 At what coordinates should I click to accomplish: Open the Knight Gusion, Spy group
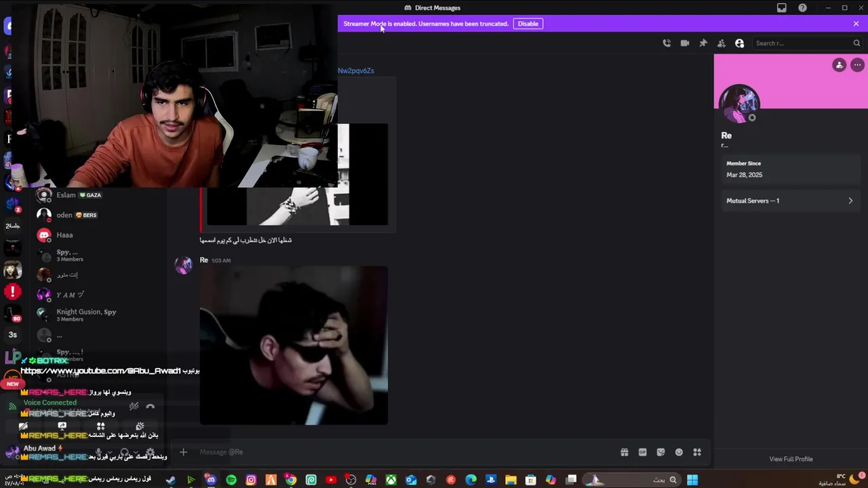click(98, 314)
